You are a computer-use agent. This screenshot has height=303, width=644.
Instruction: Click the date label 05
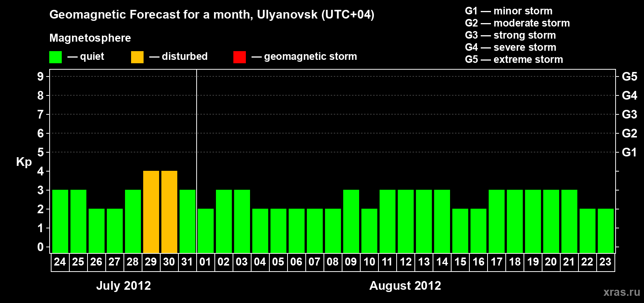278,262
